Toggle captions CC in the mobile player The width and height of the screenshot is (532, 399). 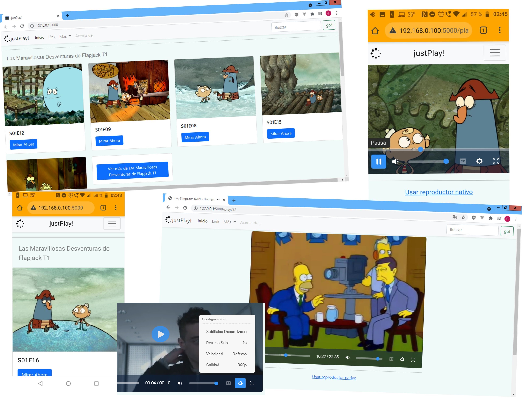pyautogui.click(x=463, y=161)
